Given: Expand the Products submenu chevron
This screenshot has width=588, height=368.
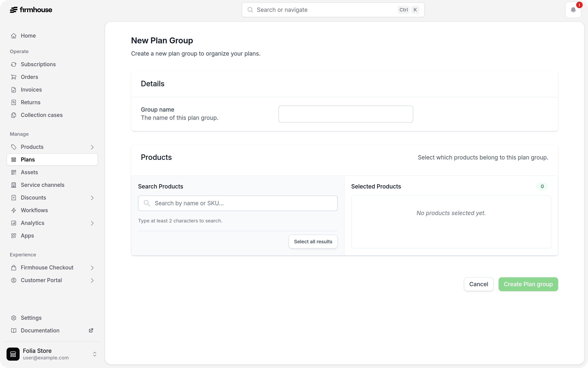Looking at the screenshot, I should (x=92, y=147).
